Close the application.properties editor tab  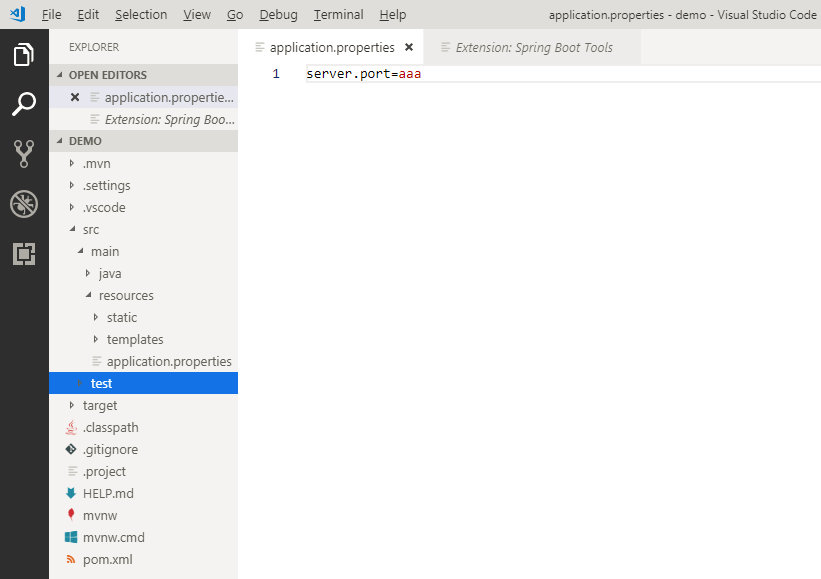point(409,46)
